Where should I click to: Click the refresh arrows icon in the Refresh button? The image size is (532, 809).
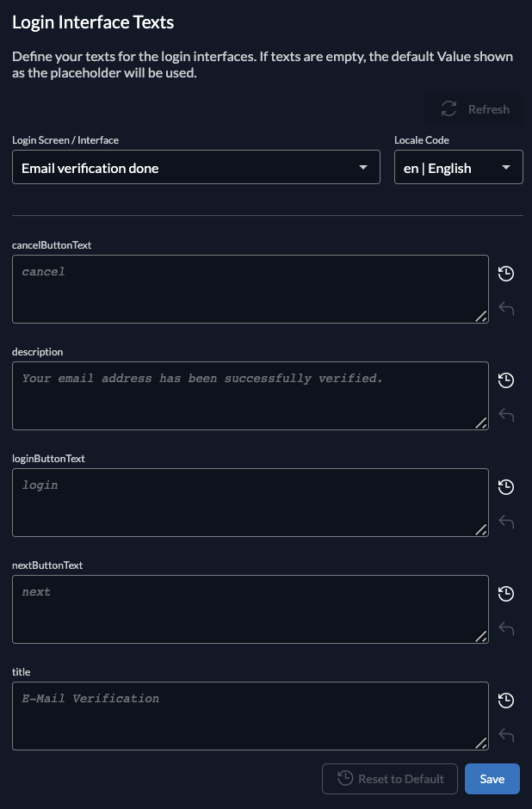click(x=448, y=109)
